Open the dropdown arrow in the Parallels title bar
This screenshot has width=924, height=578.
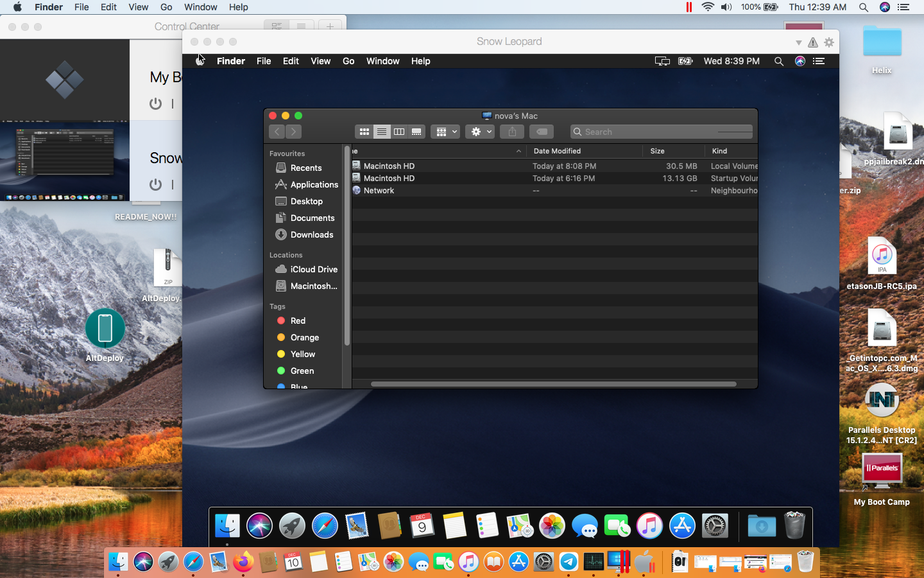coord(798,42)
